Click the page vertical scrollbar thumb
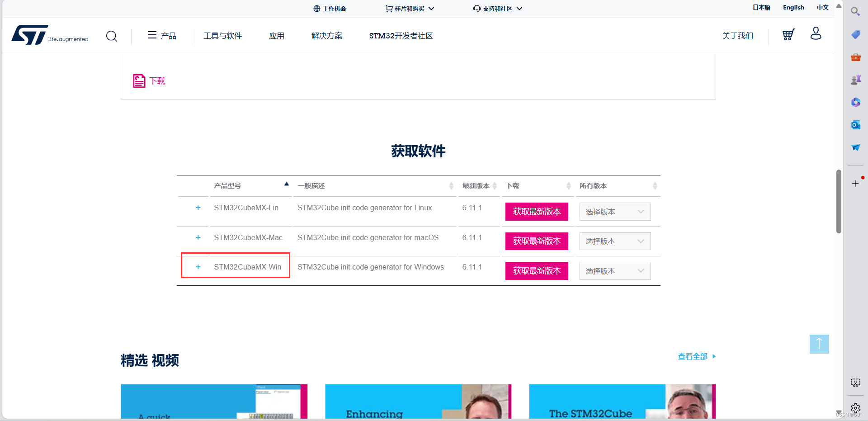 coord(839,201)
